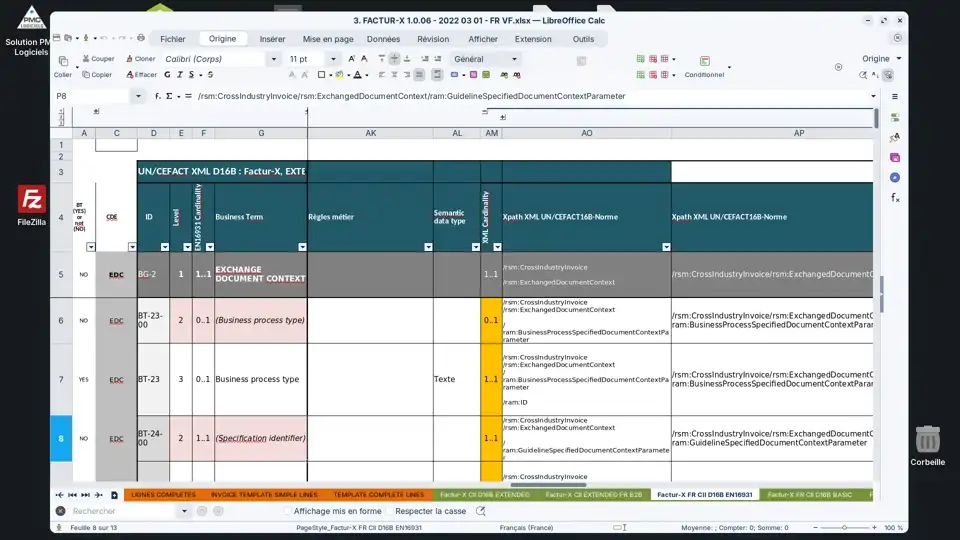Screen dimensions: 960x540
Task: Click the Sum (Σ) function icon
Action: 168,96
